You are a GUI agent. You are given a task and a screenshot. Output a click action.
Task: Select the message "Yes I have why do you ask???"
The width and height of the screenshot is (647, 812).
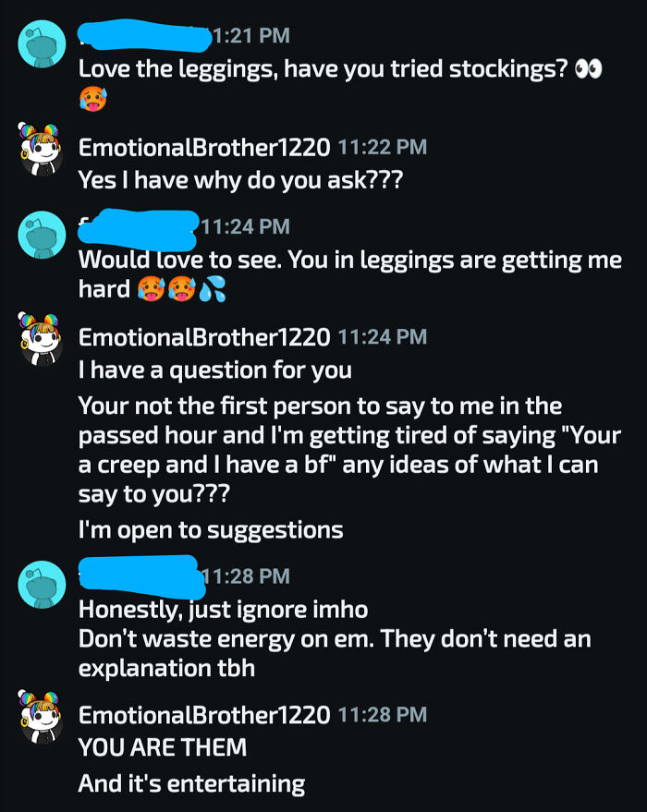coord(240,179)
